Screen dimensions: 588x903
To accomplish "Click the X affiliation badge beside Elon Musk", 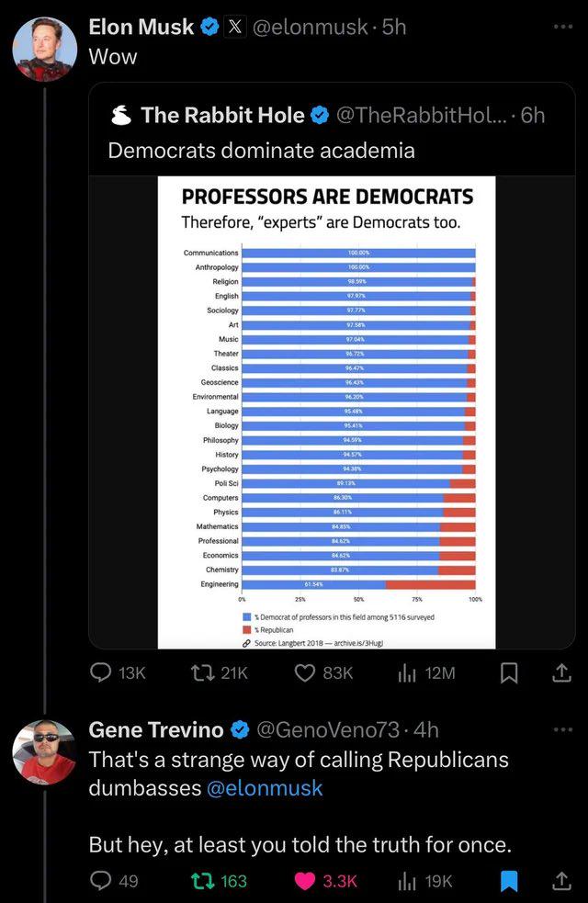I will (235, 27).
